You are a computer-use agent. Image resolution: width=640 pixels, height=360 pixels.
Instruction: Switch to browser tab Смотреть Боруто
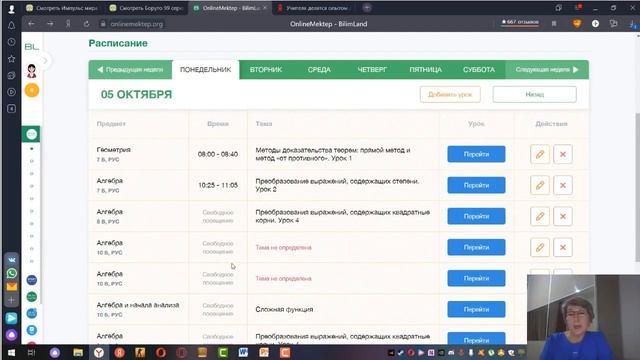coord(147,8)
